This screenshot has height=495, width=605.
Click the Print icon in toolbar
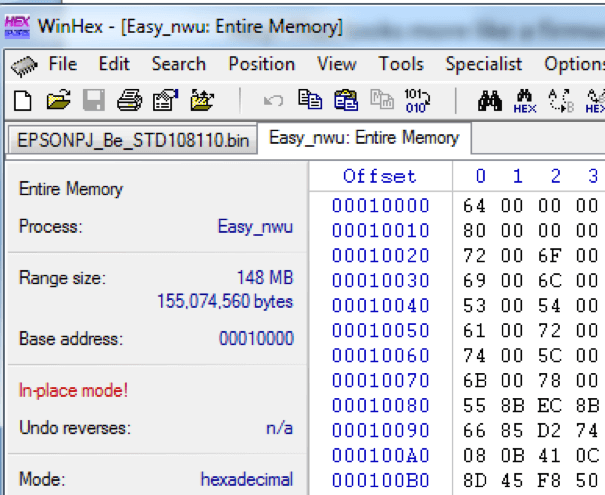click(130, 101)
